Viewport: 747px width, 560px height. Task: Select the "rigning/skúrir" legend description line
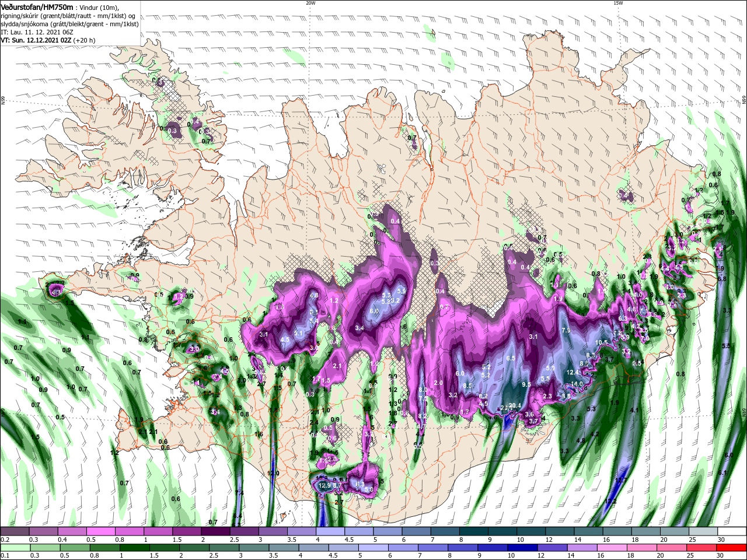pyautogui.click(x=67, y=16)
